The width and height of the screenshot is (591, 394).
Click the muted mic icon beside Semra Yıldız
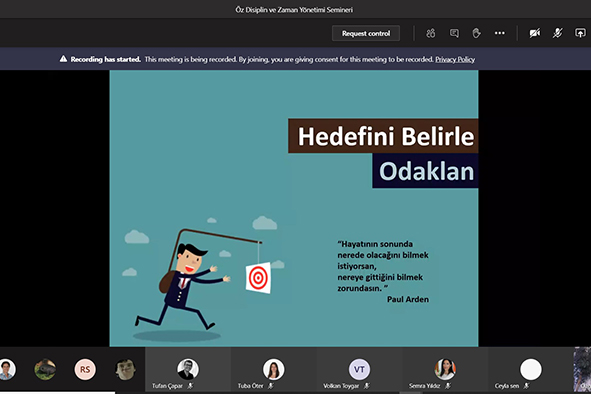pos(448,386)
